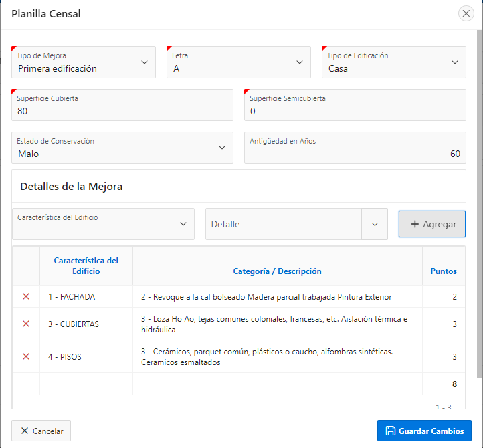Click the Puntos value 2 for FACHADA
Viewport: 483px width, 448px height.
[454, 296]
